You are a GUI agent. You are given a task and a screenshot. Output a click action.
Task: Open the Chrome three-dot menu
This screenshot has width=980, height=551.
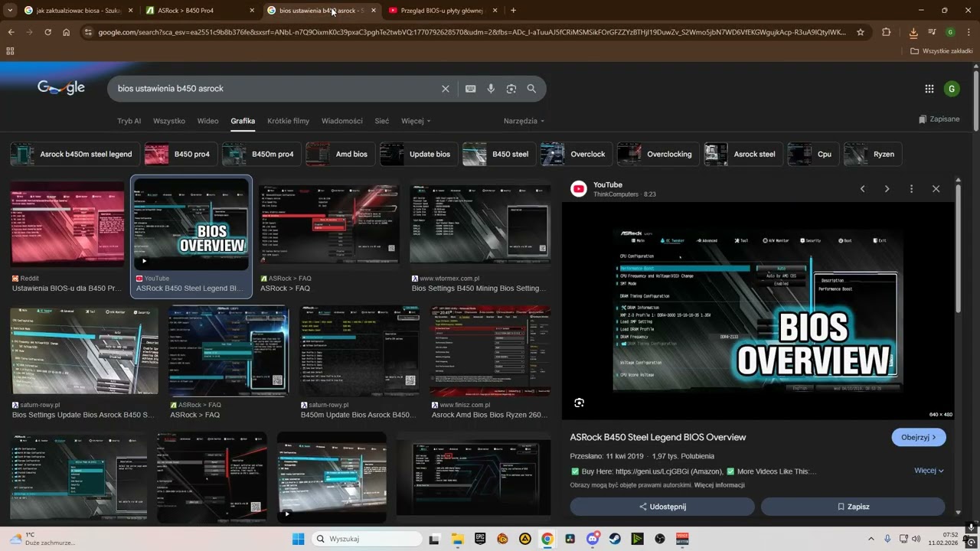[969, 32]
